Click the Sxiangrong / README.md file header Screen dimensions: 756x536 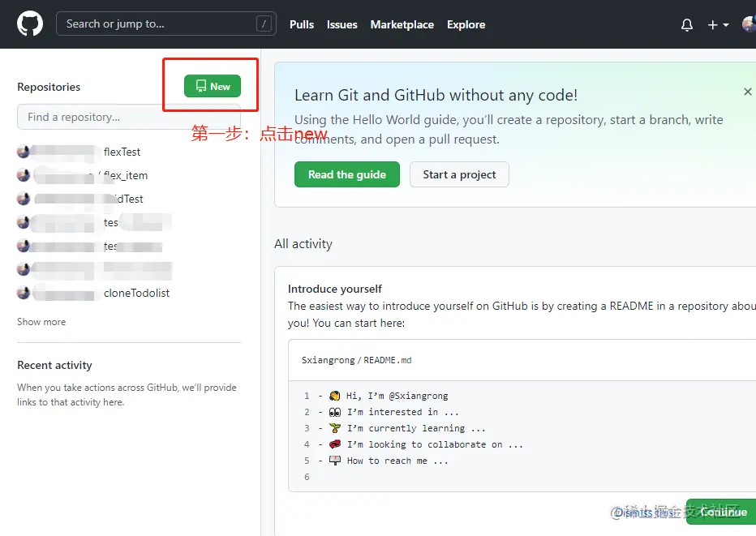356,360
